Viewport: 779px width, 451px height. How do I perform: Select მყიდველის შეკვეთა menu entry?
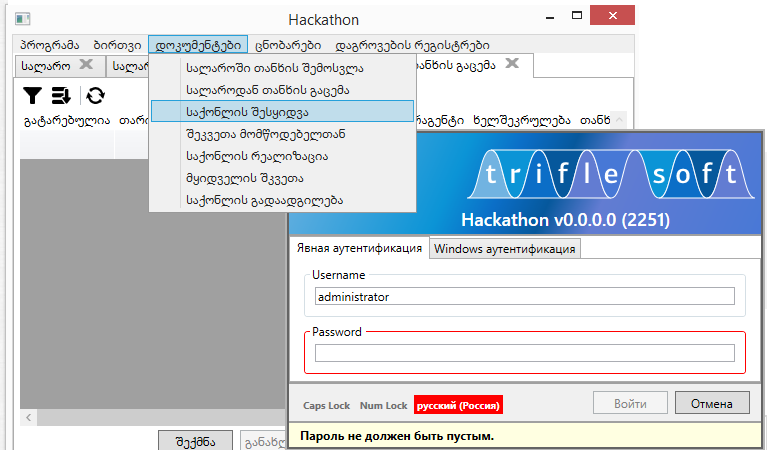point(282,178)
